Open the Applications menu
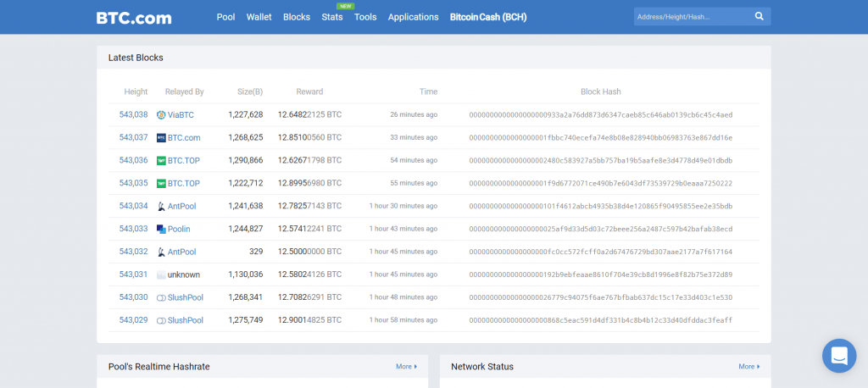The width and height of the screenshot is (868, 388). tap(413, 17)
